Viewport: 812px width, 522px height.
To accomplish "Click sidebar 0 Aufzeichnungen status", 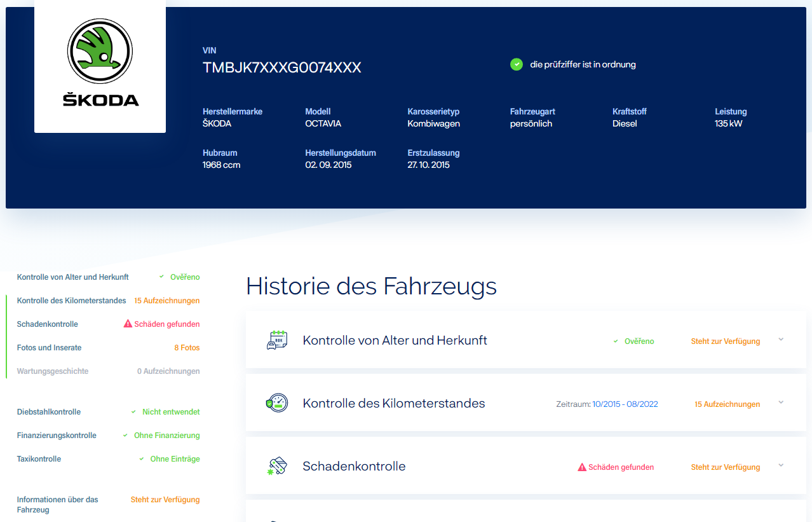I will pos(168,371).
